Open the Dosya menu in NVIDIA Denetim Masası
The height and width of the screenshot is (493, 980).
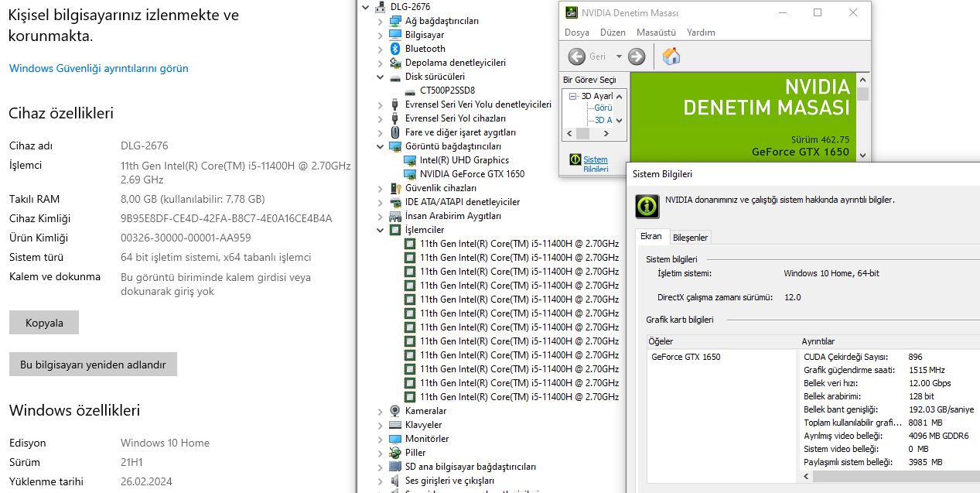pyautogui.click(x=577, y=33)
